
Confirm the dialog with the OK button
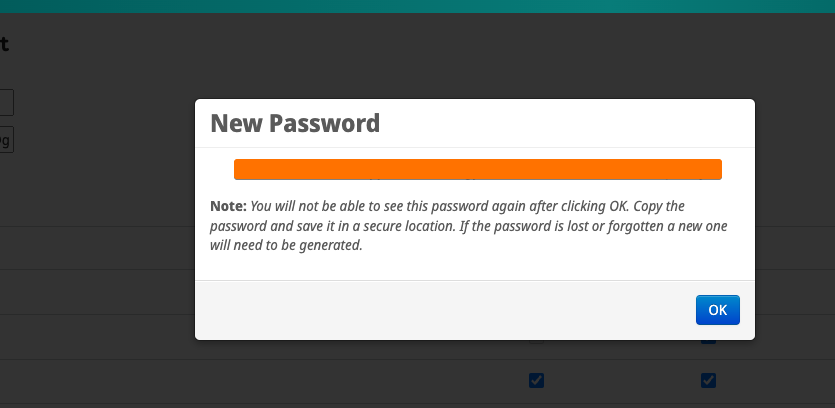coord(717,310)
